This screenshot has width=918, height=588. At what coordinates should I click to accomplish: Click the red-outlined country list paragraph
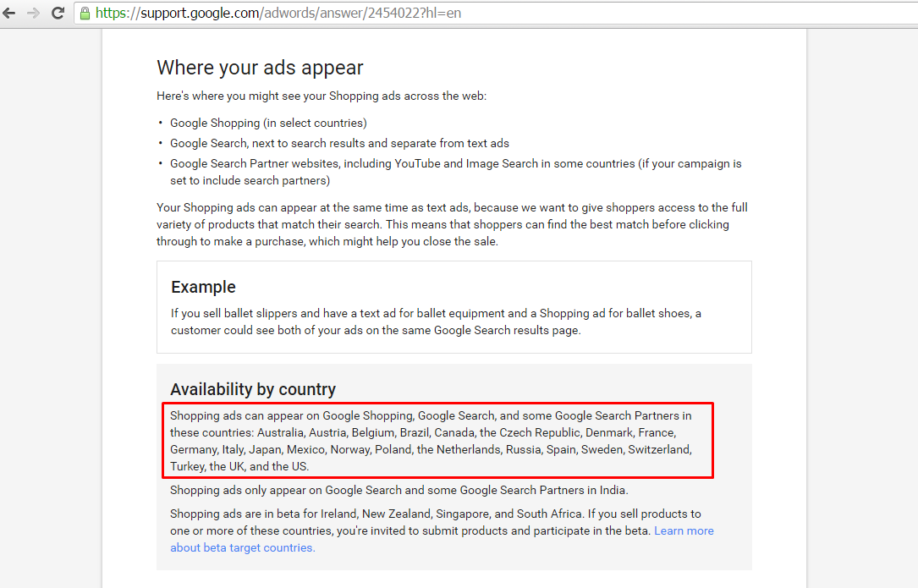pos(431,441)
